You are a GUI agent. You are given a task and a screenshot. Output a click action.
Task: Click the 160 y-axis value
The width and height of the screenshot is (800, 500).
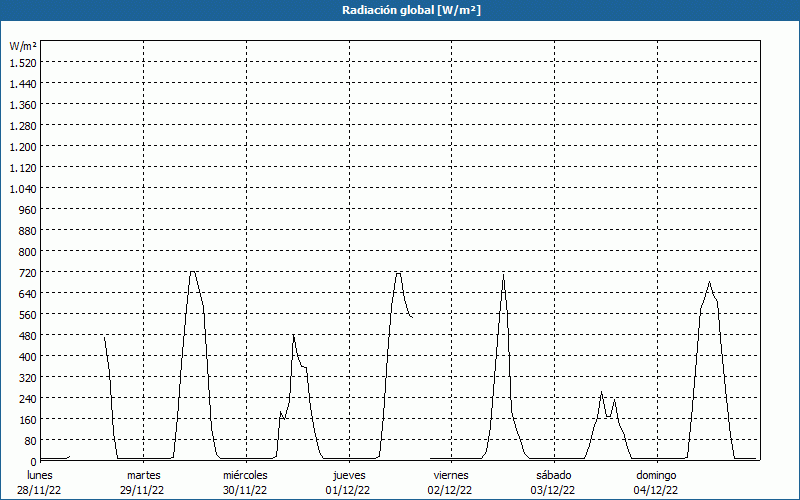click(28, 420)
